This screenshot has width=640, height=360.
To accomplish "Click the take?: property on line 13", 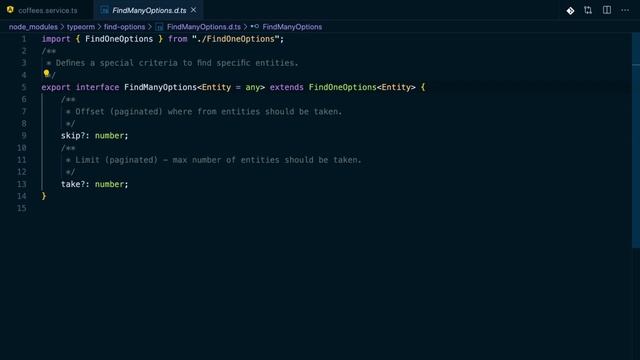I will [x=75, y=184].
